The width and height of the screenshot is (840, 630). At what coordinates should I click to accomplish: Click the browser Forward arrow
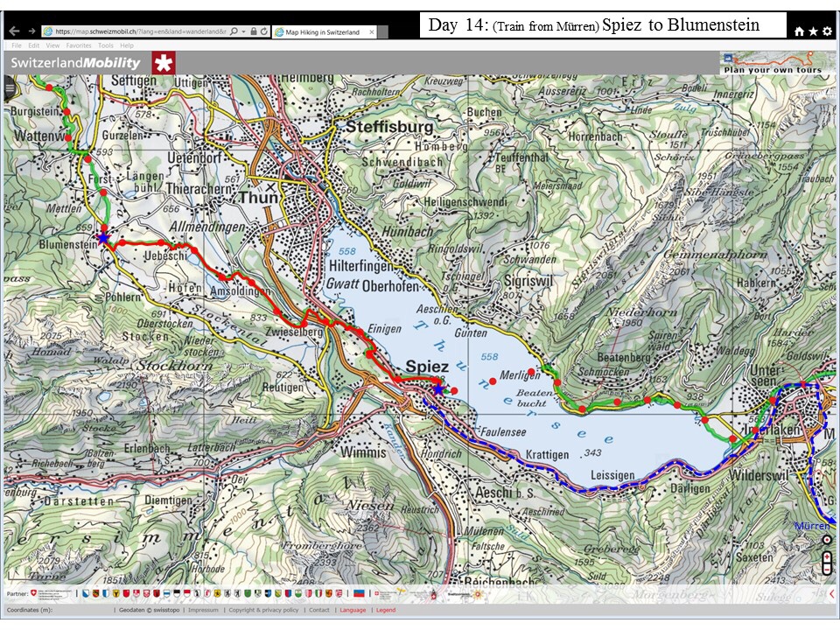32,31
